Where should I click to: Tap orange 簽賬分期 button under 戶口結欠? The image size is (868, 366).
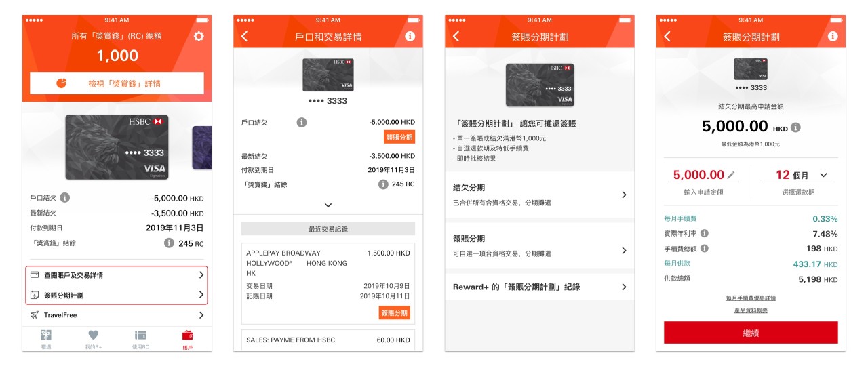point(399,138)
